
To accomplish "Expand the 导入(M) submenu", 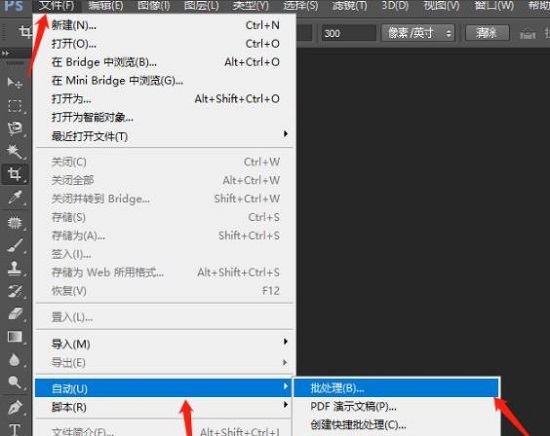I will 165,344.
